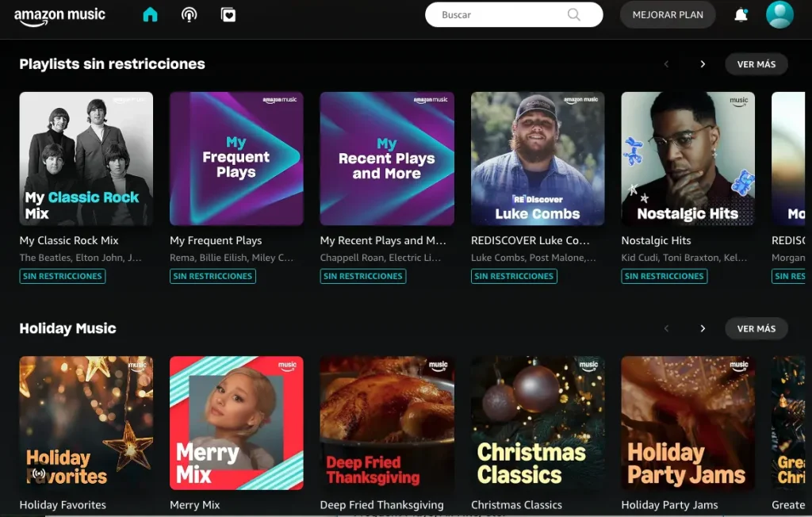Click the magnifier icon in the search bar
The width and height of the screenshot is (812, 517).
(574, 14)
